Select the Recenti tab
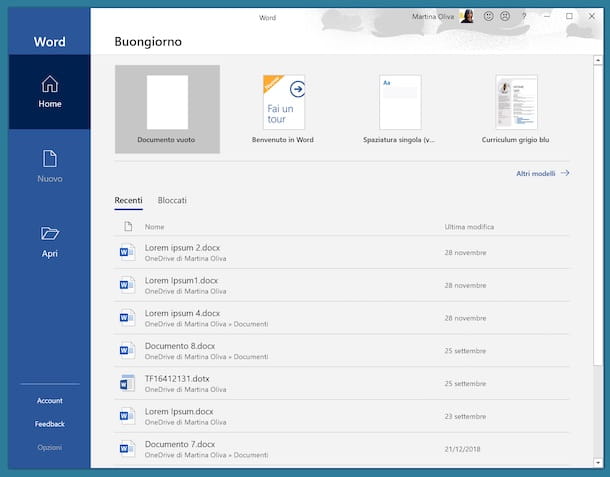610x477 pixels. tap(128, 200)
